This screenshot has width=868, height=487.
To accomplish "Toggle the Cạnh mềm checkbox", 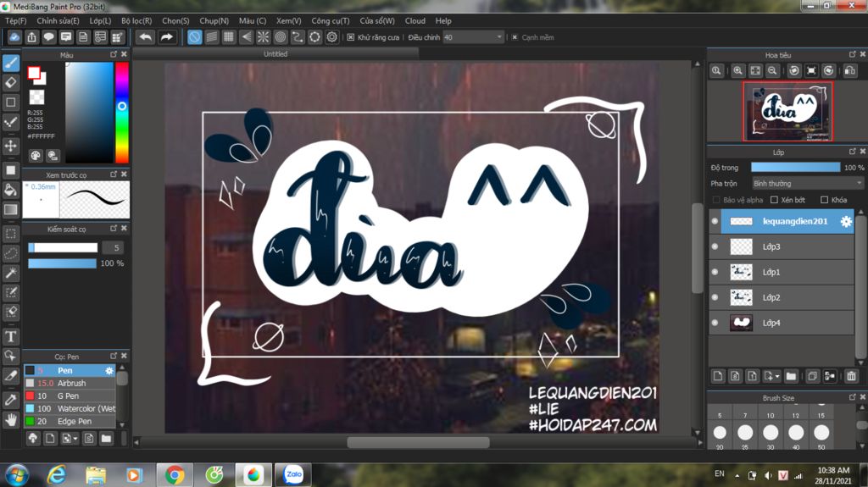I will 515,37.
